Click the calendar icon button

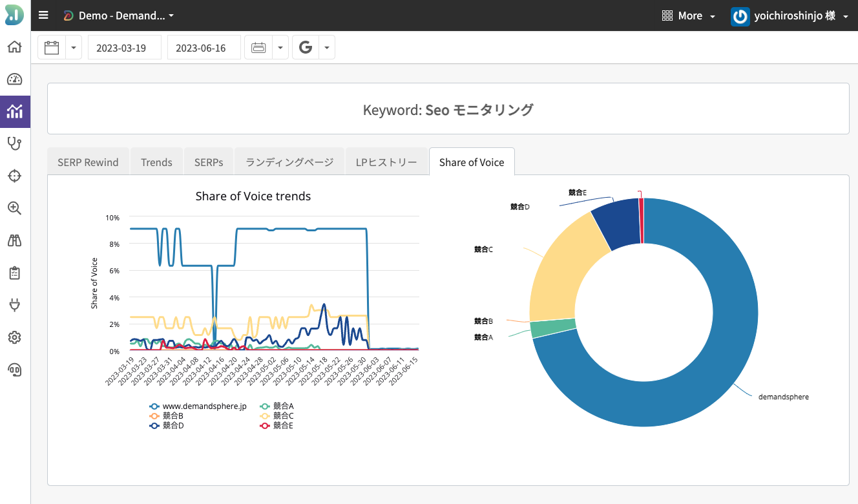click(x=52, y=47)
